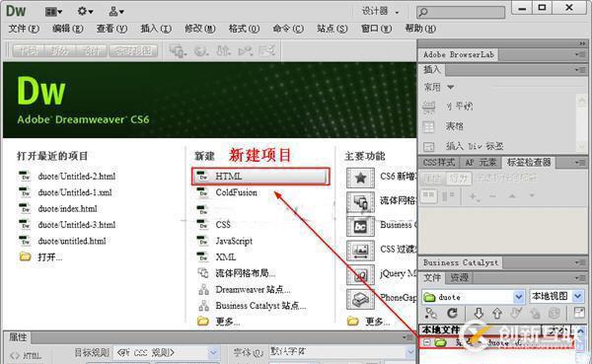The width and height of the screenshot is (592, 364).
Task: Open the gear extension menu in title bar
Action: tap(85, 11)
